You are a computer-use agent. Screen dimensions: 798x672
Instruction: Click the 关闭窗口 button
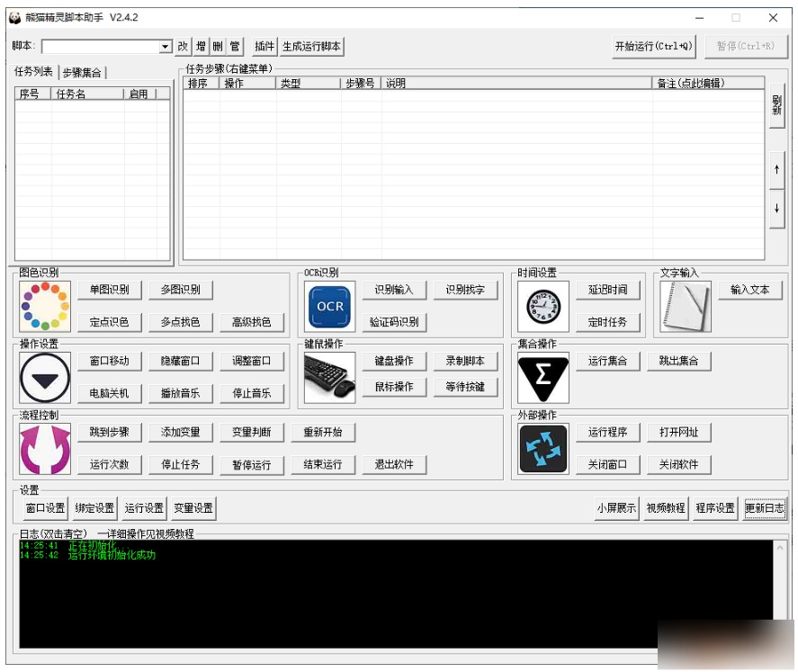[x=607, y=464]
